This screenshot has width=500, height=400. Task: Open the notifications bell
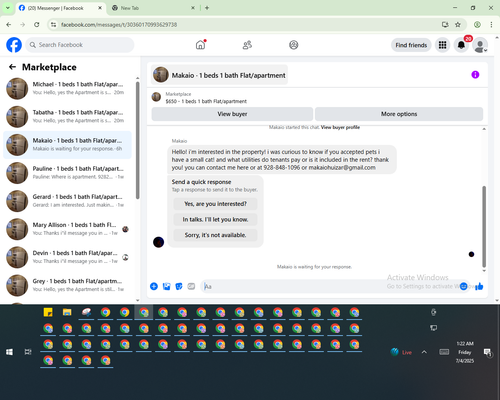click(x=461, y=45)
